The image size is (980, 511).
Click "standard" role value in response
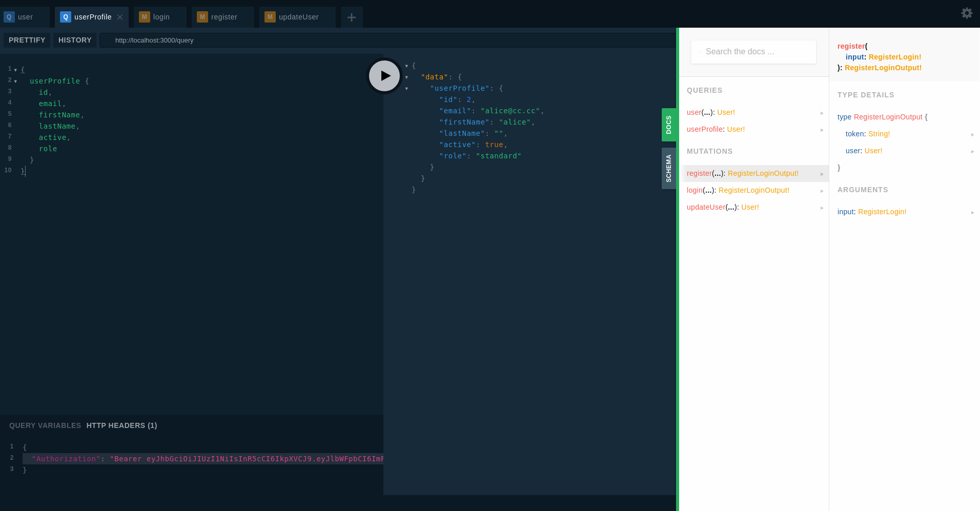tap(498, 156)
